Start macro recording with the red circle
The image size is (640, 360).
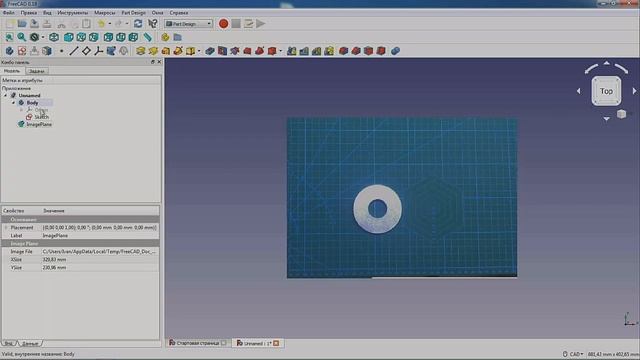click(223, 24)
